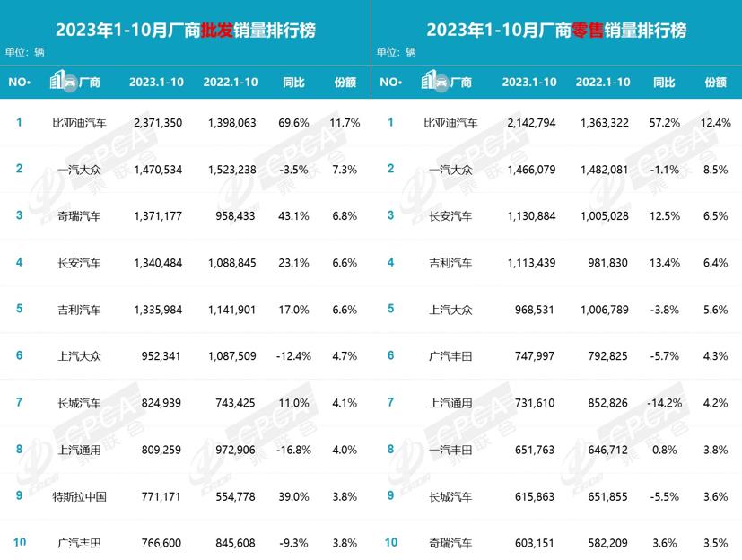Click growth value -9.3%

[x=293, y=543]
